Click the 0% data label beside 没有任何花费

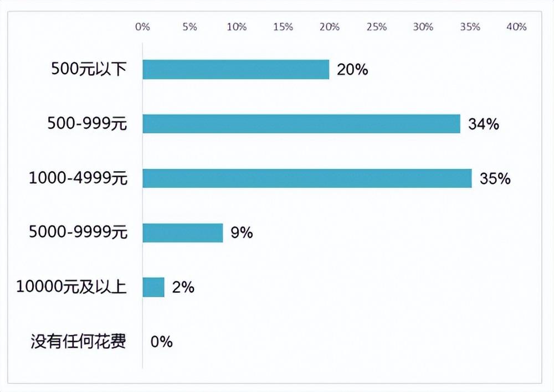[x=161, y=342]
